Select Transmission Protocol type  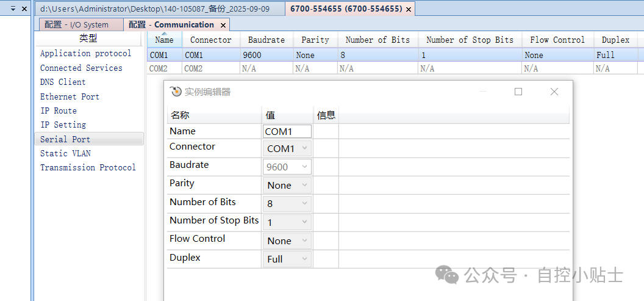tap(88, 167)
